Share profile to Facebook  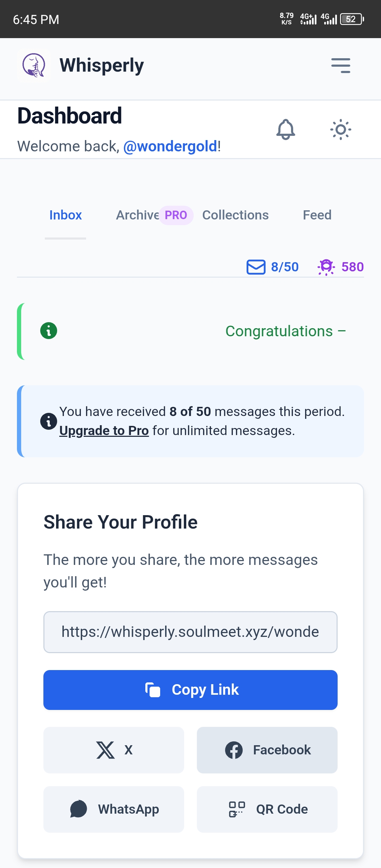click(267, 750)
